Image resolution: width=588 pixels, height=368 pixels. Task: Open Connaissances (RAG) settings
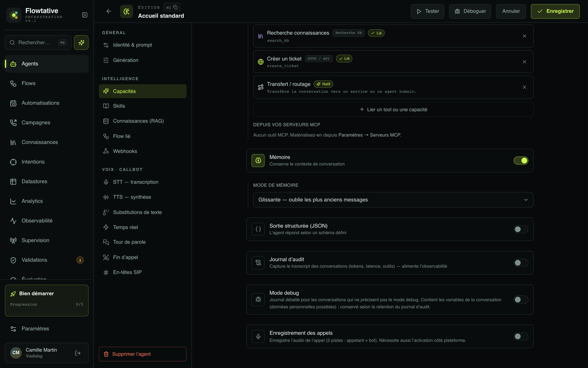pyautogui.click(x=143, y=121)
